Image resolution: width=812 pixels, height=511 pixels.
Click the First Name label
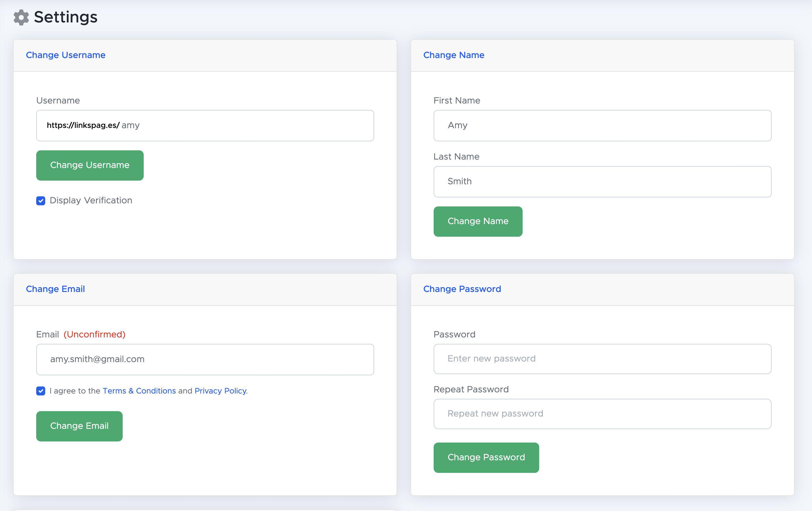click(457, 100)
